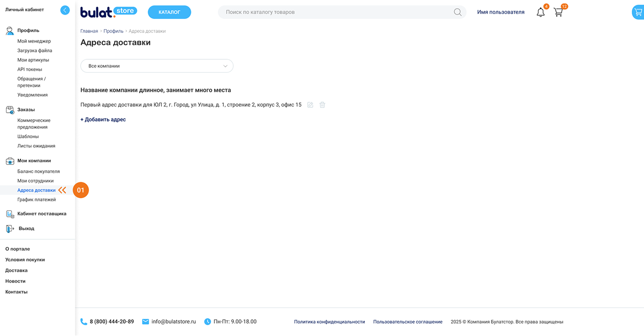Click the delete address trash icon
This screenshot has height=336, width=644.
click(322, 105)
